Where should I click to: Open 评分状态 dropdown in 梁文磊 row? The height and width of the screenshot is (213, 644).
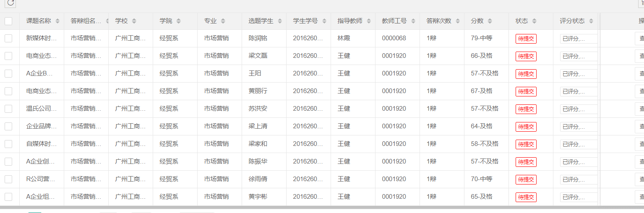click(x=578, y=56)
